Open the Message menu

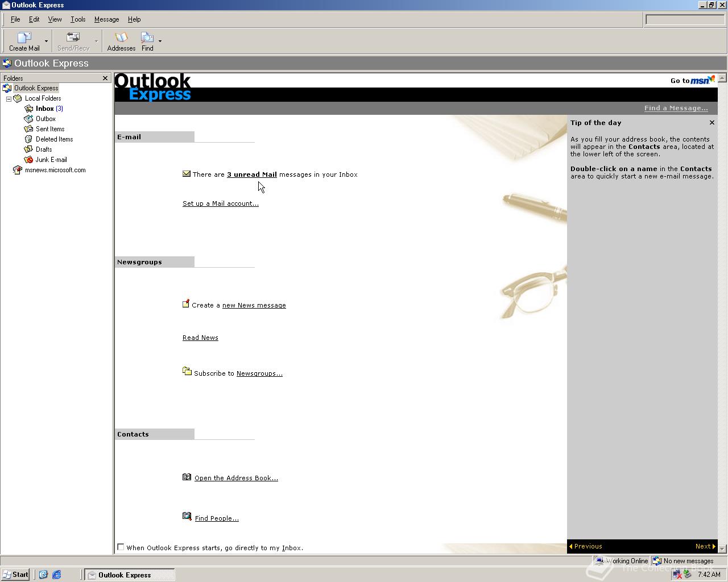(x=106, y=19)
